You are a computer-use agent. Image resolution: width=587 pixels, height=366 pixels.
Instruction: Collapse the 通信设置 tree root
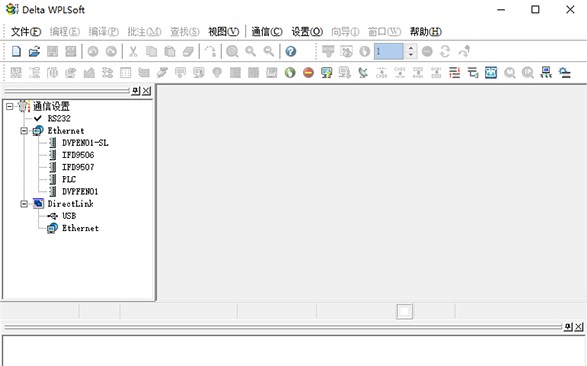tap(10, 107)
